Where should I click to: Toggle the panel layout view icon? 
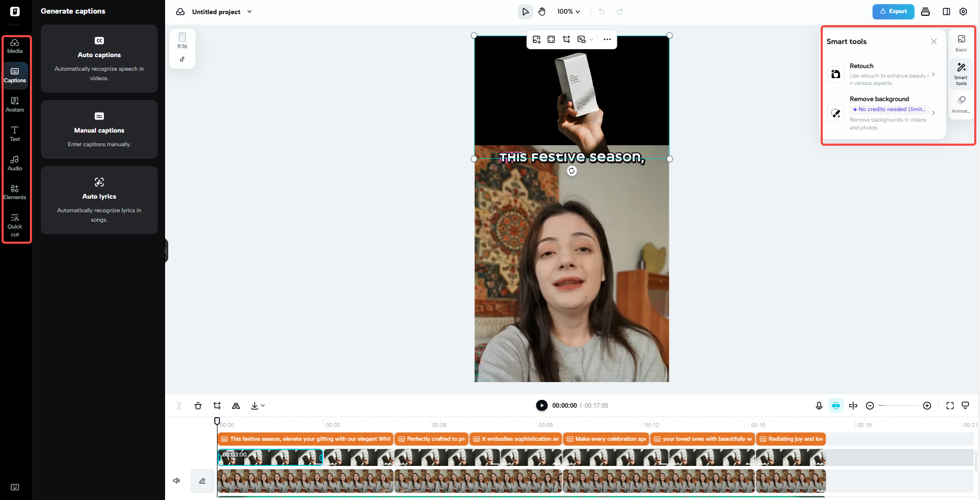[946, 12]
